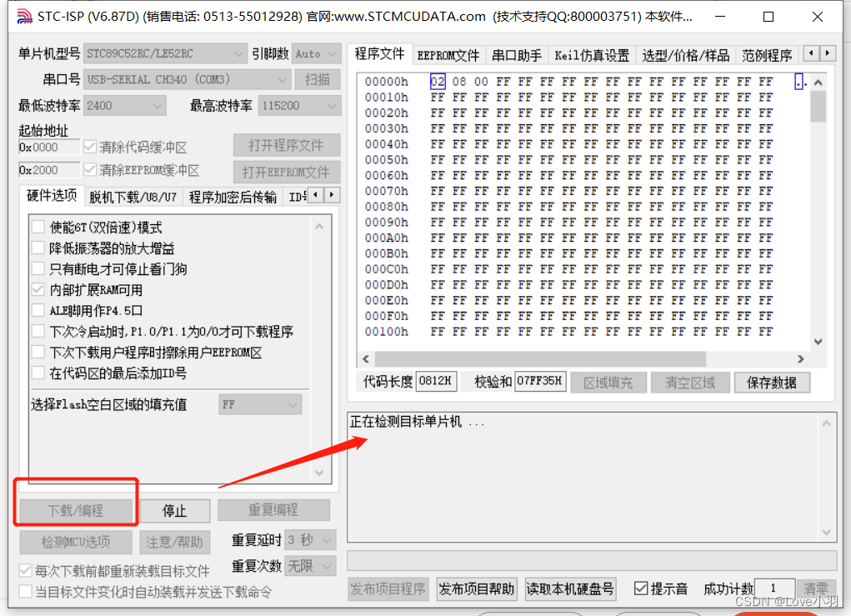Switch to 串口助手 tab
This screenshot has height=616, width=851.
click(x=517, y=55)
